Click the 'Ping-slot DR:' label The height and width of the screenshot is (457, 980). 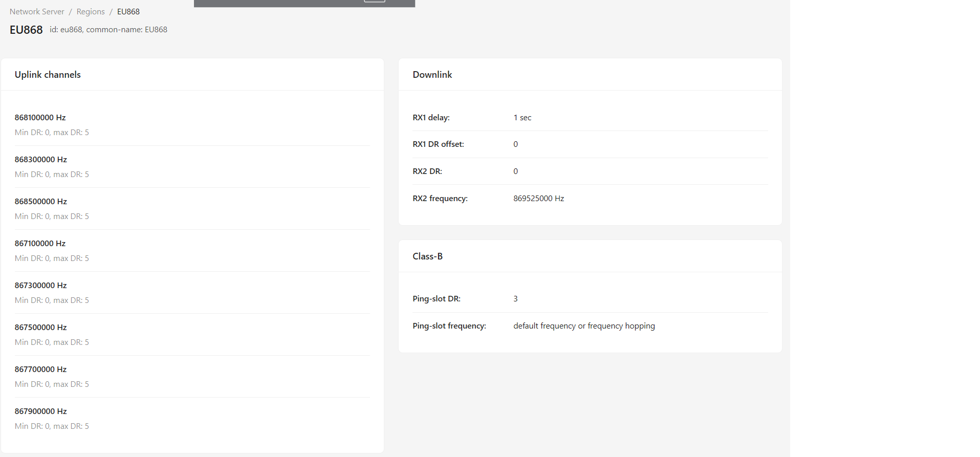click(437, 298)
